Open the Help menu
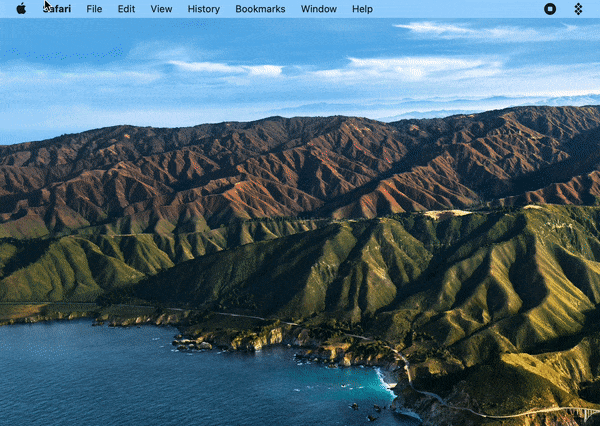The height and width of the screenshot is (426, 600). point(362,9)
